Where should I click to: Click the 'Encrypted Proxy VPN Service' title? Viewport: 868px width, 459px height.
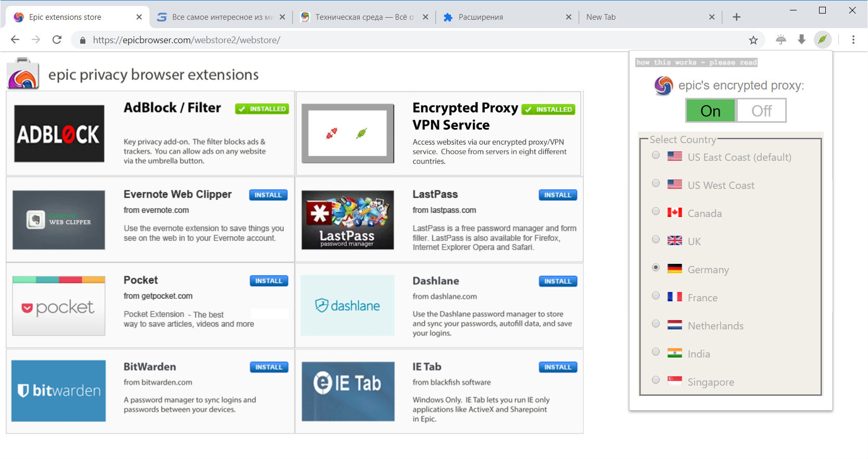(465, 116)
